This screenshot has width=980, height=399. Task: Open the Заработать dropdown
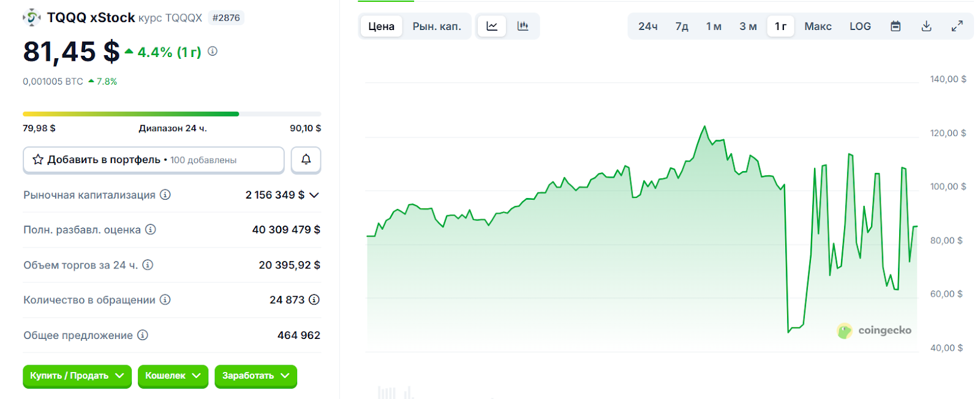[255, 376]
